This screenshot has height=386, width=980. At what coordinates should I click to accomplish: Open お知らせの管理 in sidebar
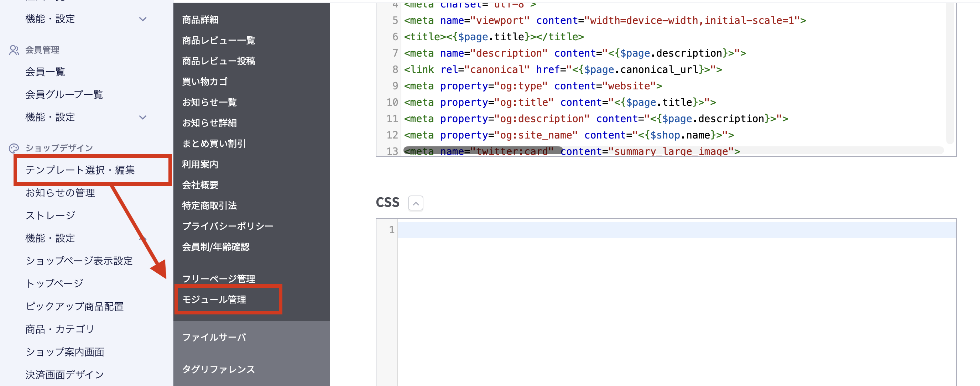(x=60, y=193)
